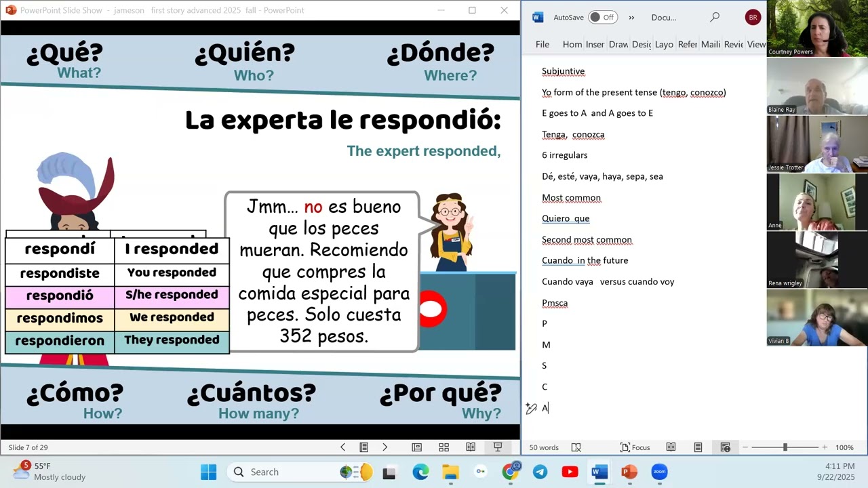Click the Word logo icon in title bar
Viewport: 868px width, 488px height.
[538, 18]
